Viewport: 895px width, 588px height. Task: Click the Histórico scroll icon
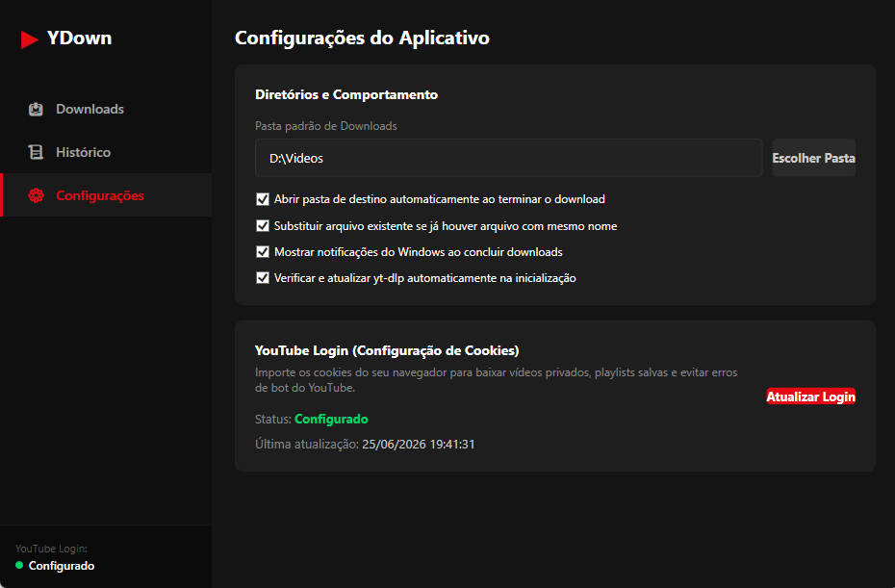[36, 152]
